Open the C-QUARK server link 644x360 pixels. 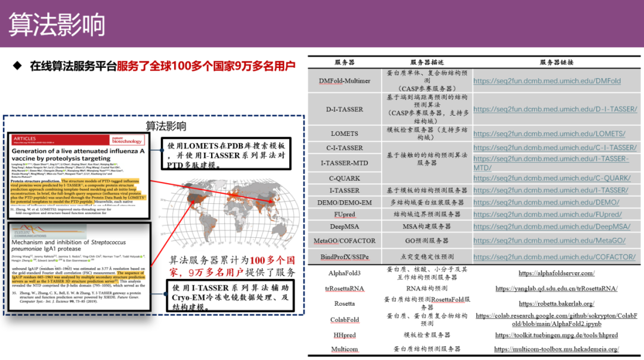click(x=552, y=178)
